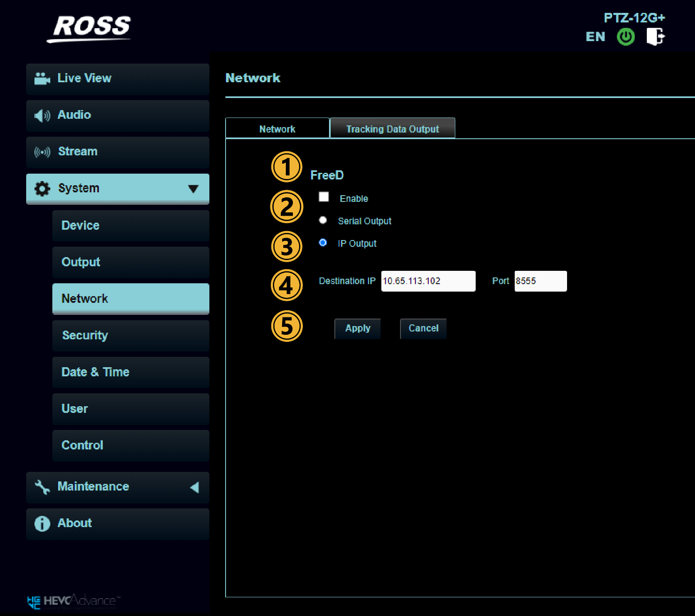This screenshot has height=616, width=695.
Task: Click the About info icon
Action: pyautogui.click(x=42, y=523)
